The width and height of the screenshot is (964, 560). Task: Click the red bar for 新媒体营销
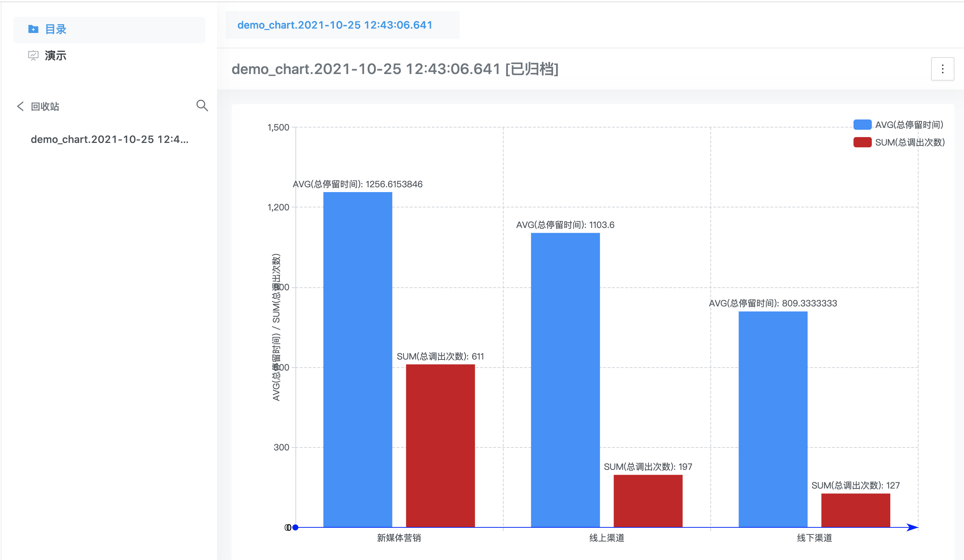coord(440,446)
